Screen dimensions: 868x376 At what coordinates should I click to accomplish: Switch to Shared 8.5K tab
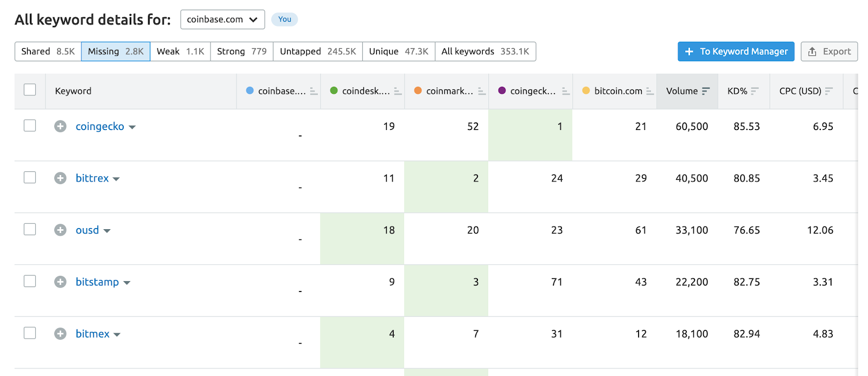[x=48, y=51]
